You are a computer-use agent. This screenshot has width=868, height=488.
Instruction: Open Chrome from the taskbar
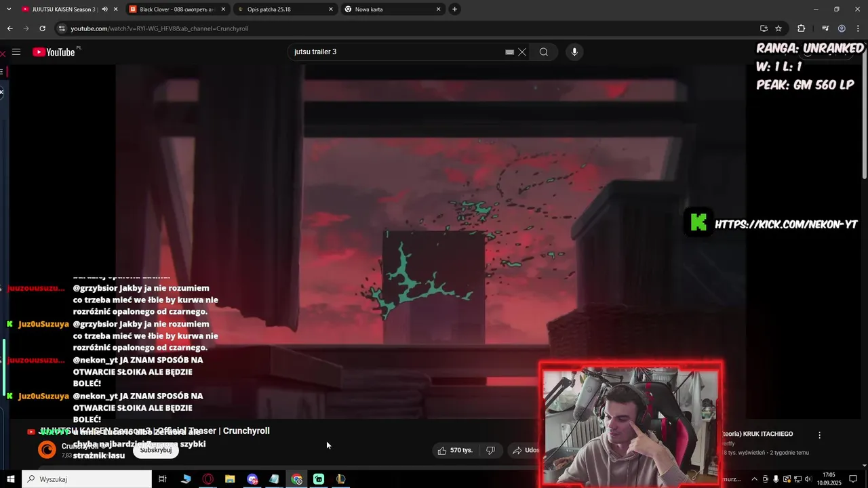[x=296, y=479]
